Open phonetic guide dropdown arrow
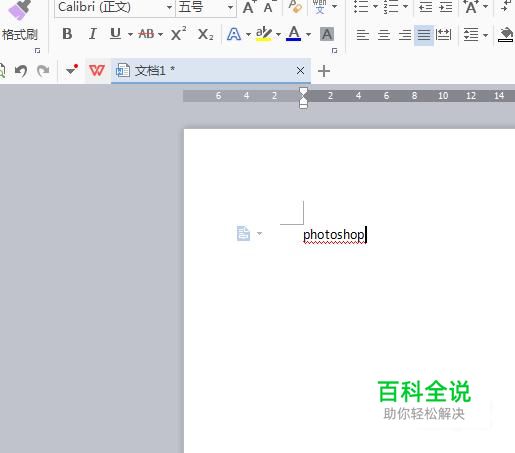This screenshot has height=453, width=515. coord(335,6)
